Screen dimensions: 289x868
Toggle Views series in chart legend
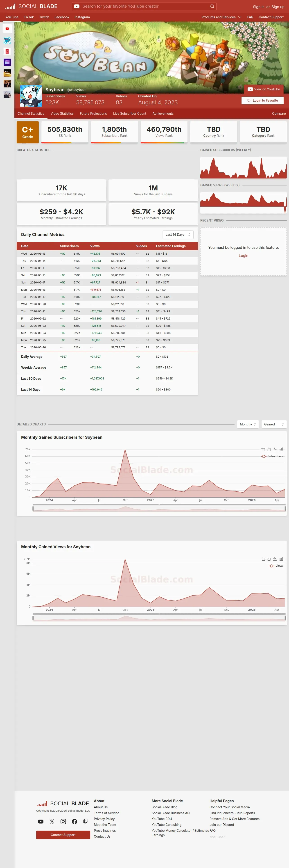pyautogui.click(x=276, y=566)
